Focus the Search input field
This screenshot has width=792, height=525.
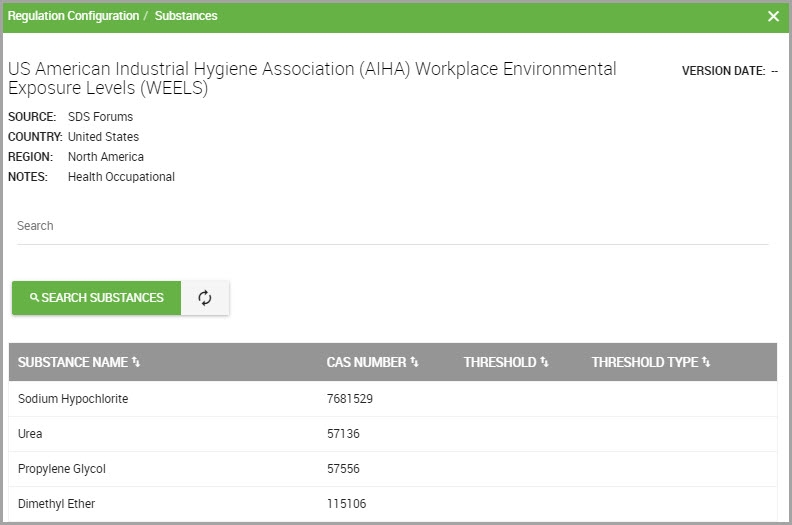coord(393,226)
